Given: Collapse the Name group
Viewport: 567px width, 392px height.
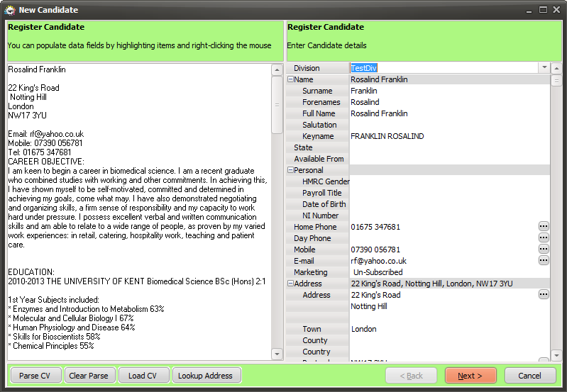Looking at the screenshot, I should click(290, 80).
